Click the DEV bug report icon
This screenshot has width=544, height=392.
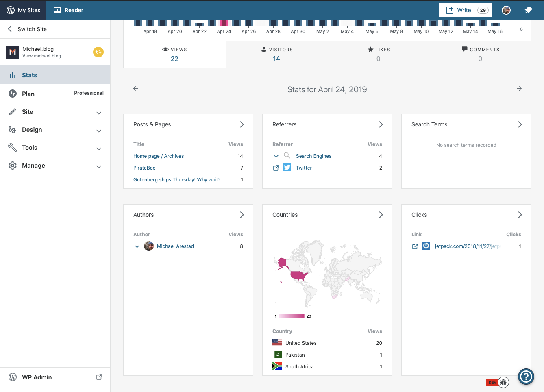point(503,382)
